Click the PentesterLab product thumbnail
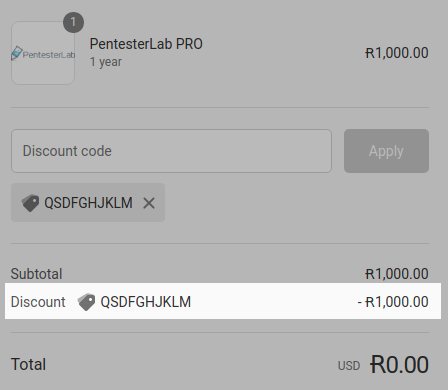 click(43, 53)
